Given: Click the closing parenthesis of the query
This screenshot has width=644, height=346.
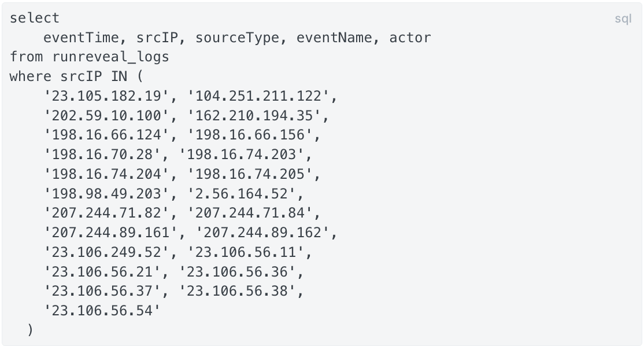Looking at the screenshot, I should tap(31, 330).
